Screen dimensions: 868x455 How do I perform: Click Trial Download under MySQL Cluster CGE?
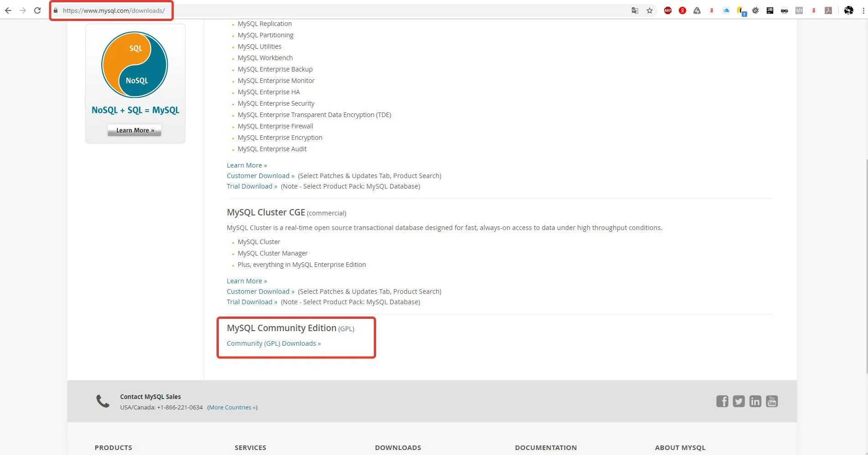(252, 302)
